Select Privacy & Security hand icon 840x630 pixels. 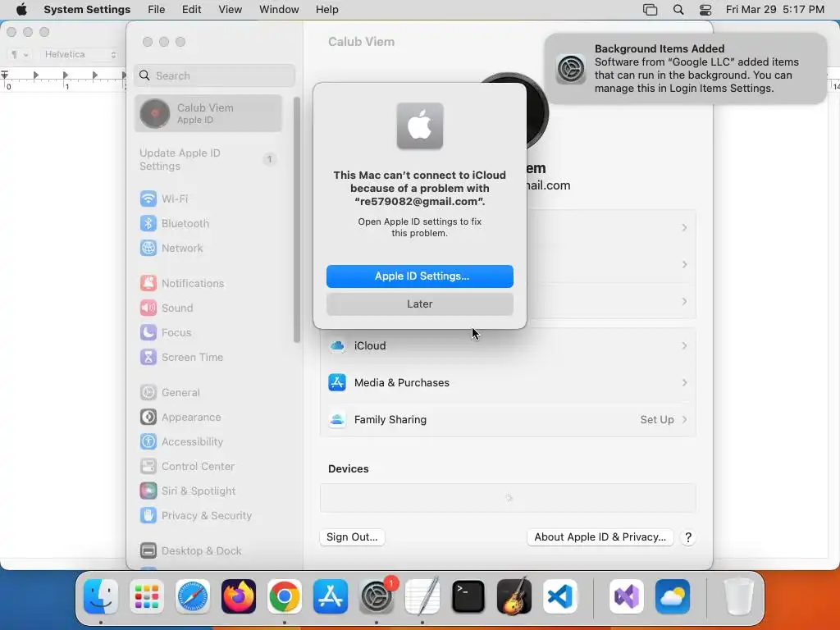click(x=148, y=516)
